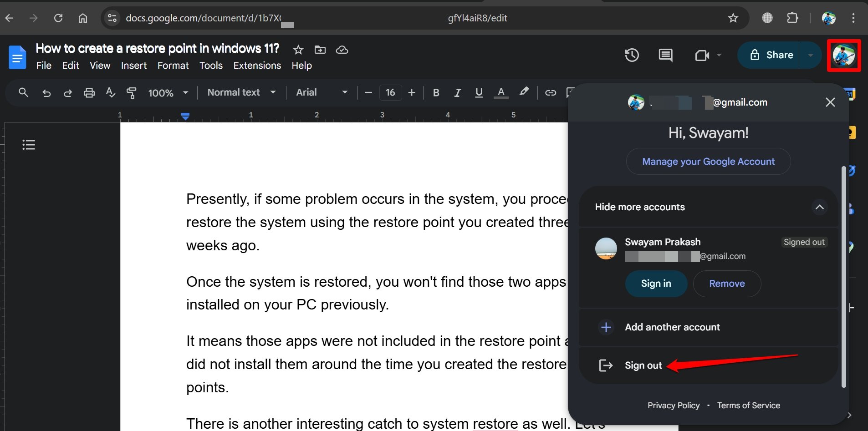Click the browser forward arrow
The height and width of the screenshot is (431, 868).
tap(33, 18)
